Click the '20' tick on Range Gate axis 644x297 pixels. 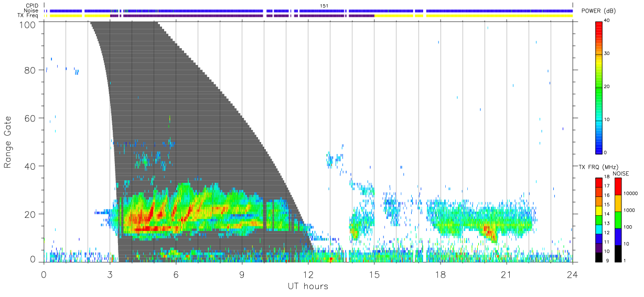(x=30, y=214)
